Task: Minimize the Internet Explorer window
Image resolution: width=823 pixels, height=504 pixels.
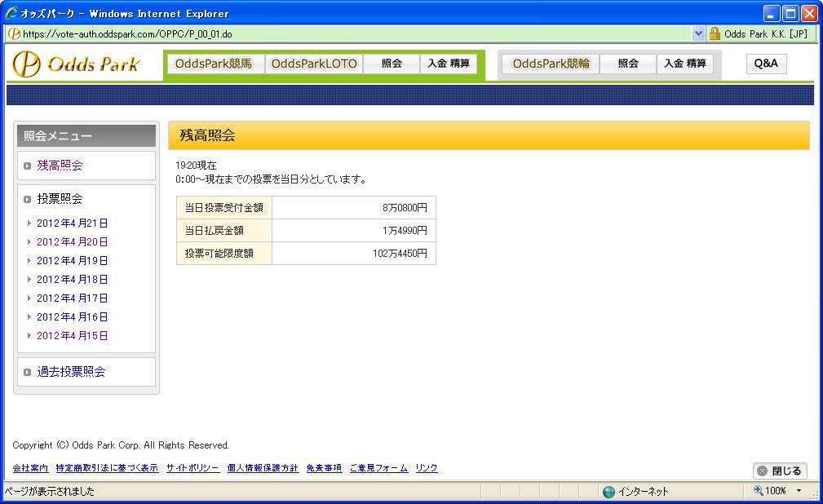Action: pos(772,14)
